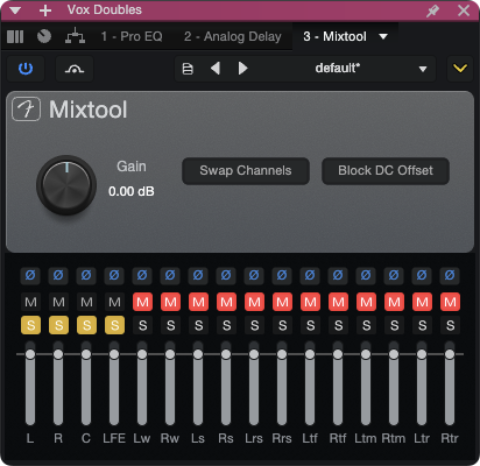This screenshot has width=480, height=466.
Task: Click Swap Channels button
Action: click(x=246, y=171)
